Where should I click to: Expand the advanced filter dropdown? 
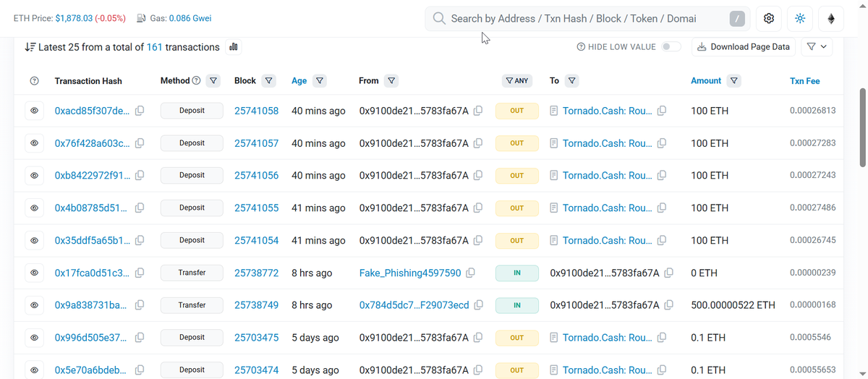pos(816,47)
